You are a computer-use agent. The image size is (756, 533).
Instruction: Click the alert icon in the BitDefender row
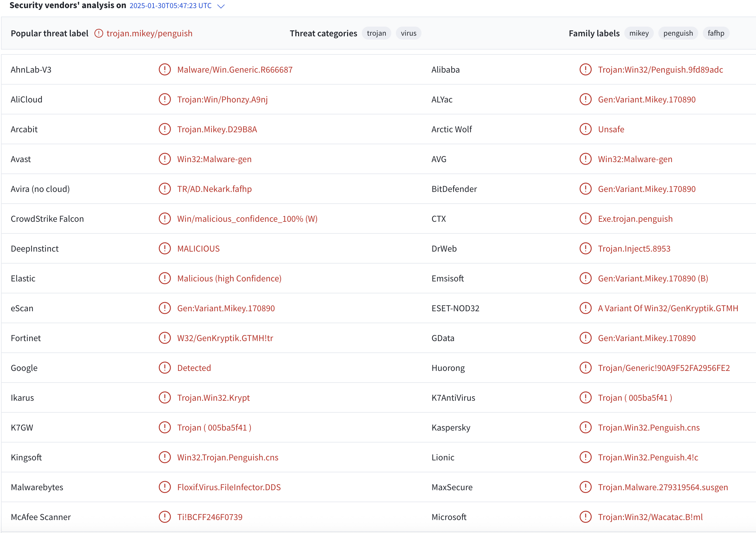(585, 189)
